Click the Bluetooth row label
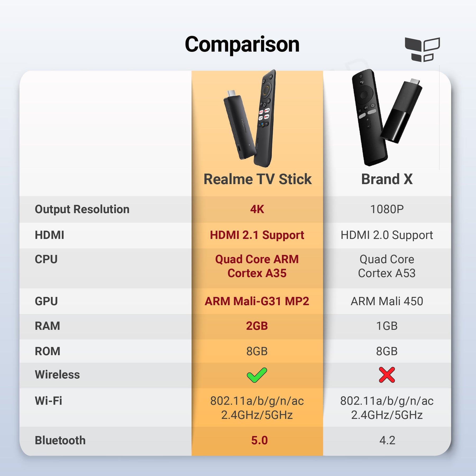 (60, 440)
